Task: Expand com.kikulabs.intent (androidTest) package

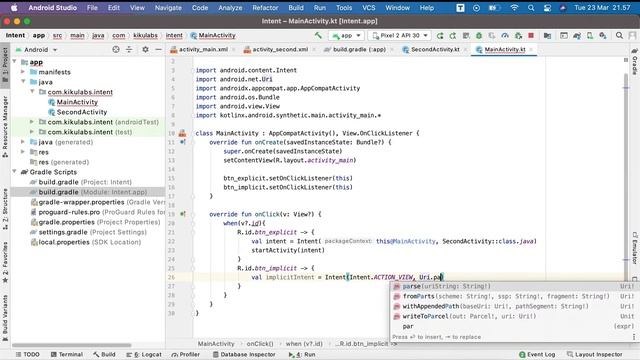Action: click(32, 122)
